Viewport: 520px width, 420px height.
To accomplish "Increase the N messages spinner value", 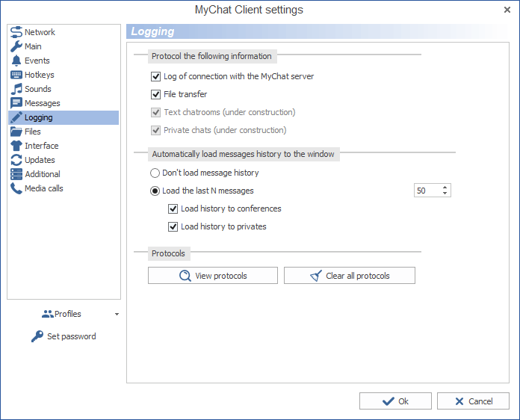I will pyautogui.click(x=445, y=188).
